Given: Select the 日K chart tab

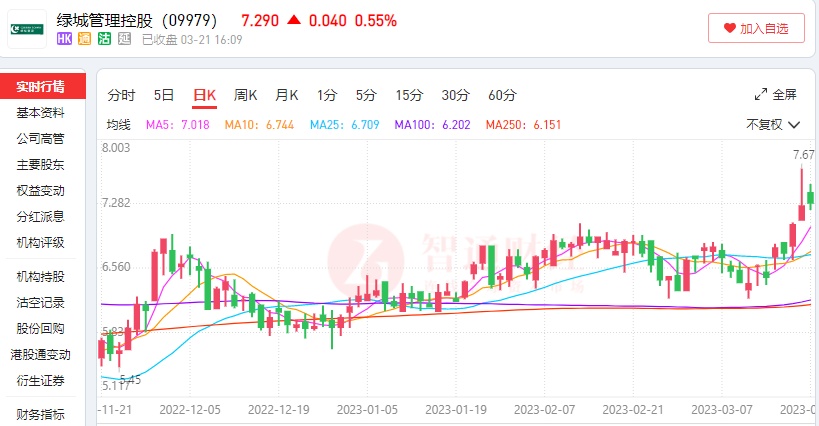Looking at the screenshot, I should (204, 96).
